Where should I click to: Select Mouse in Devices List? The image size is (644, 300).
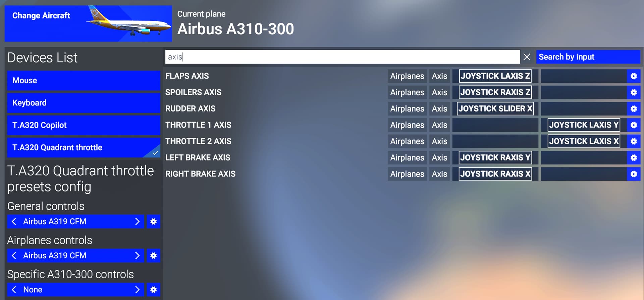pos(83,81)
